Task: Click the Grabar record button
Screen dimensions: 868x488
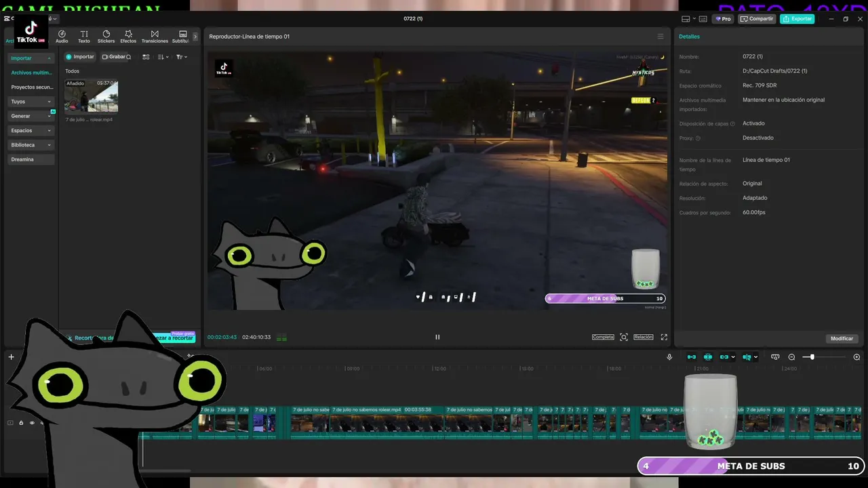Action: coord(113,57)
